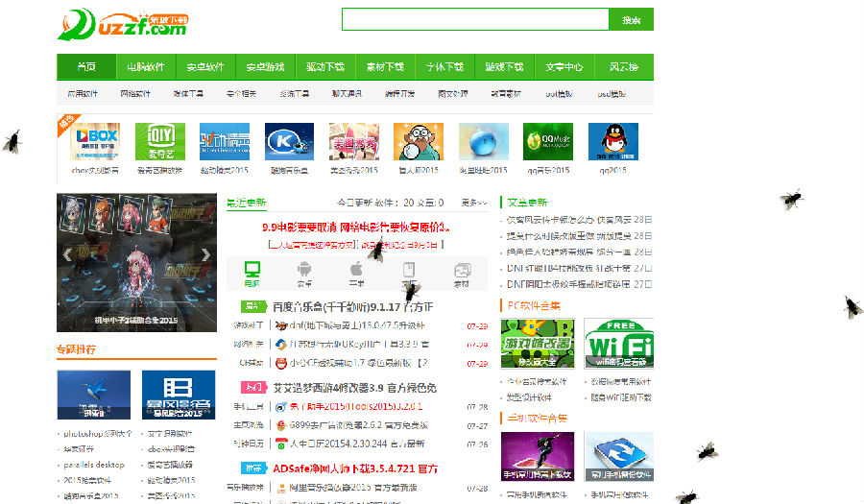Click the calendar 20154.2.30.244 row icon
Viewport: 864px width, 504px height.
(x=281, y=444)
